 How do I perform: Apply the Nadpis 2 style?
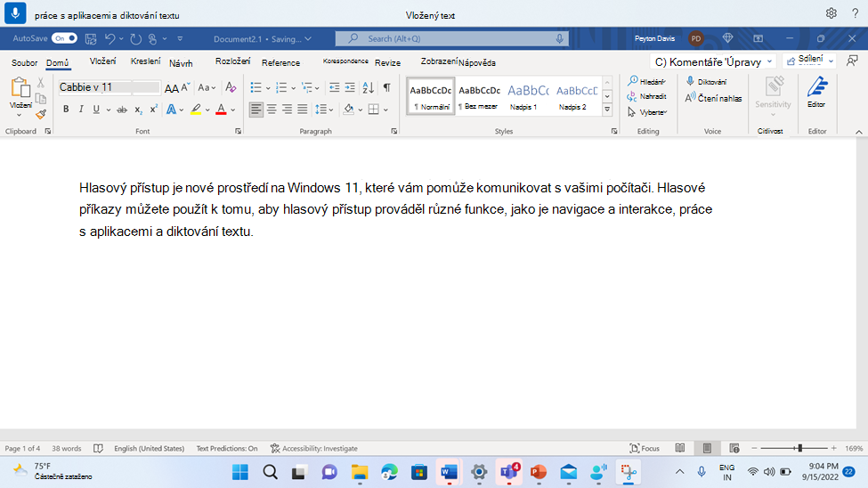(576, 96)
